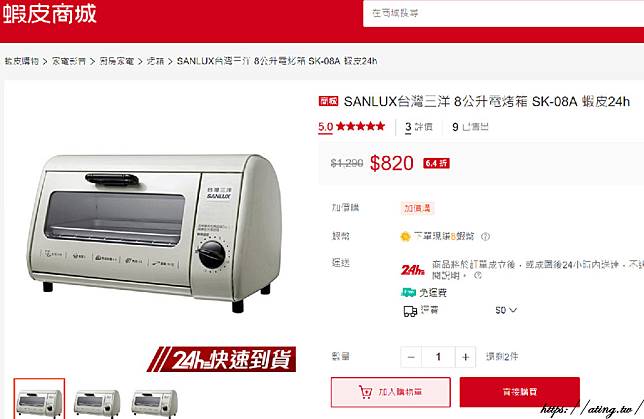Click the add to cart button
This screenshot has height=419, width=644.
point(391,392)
